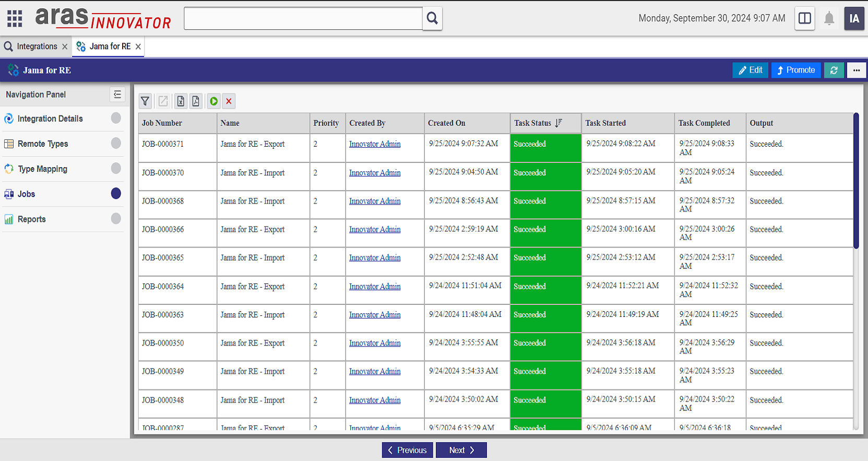Sort by Name column header
Image resolution: width=868 pixels, height=461 pixels.
263,123
